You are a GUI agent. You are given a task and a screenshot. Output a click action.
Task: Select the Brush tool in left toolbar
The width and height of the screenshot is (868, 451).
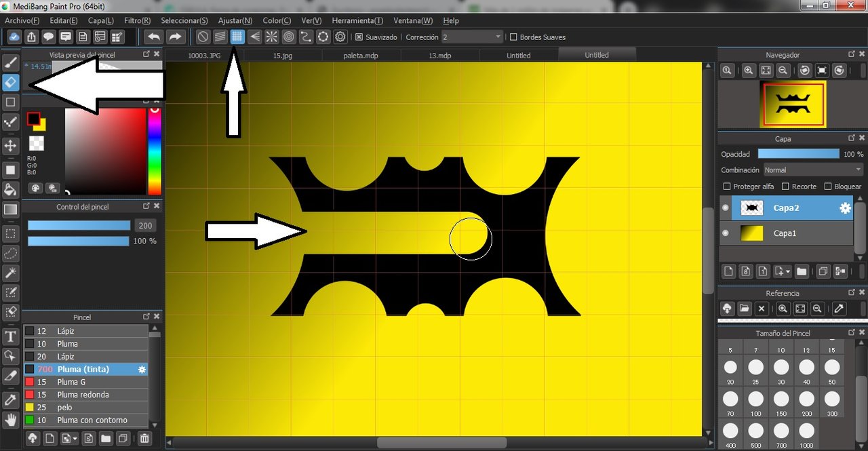(x=10, y=62)
